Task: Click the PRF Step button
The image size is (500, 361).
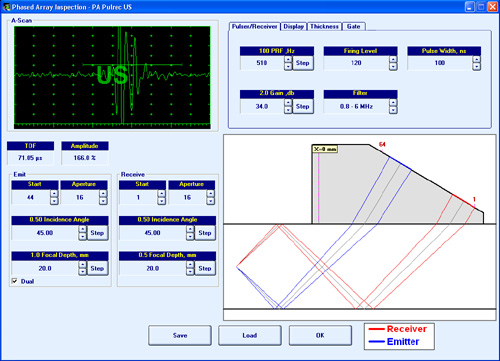Action: tap(303, 63)
